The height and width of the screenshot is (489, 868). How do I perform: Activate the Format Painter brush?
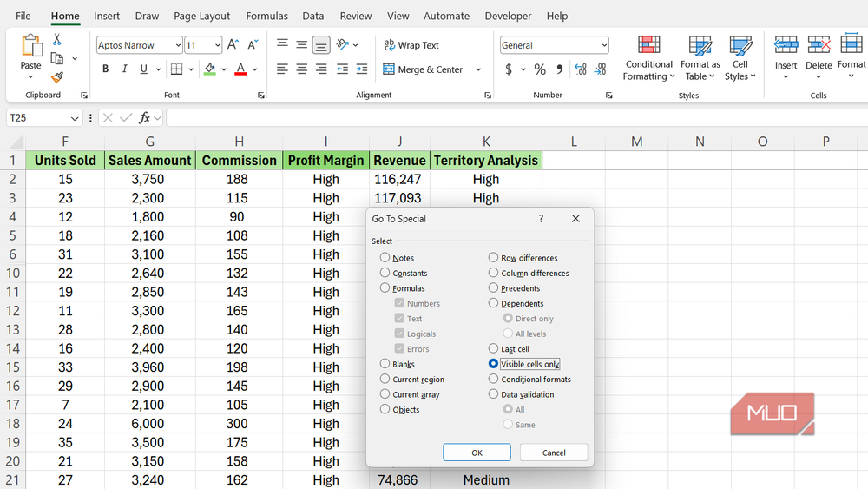click(56, 77)
